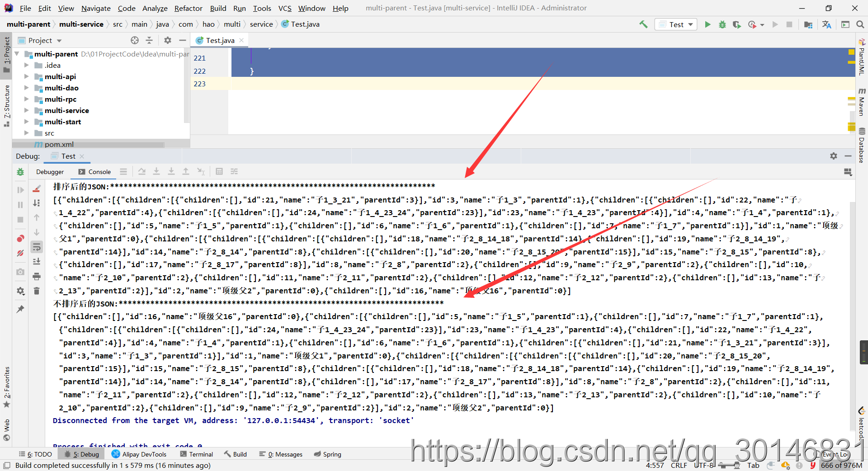Expand the multi-start module
The height and width of the screenshot is (471, 868).
(26, 122)
